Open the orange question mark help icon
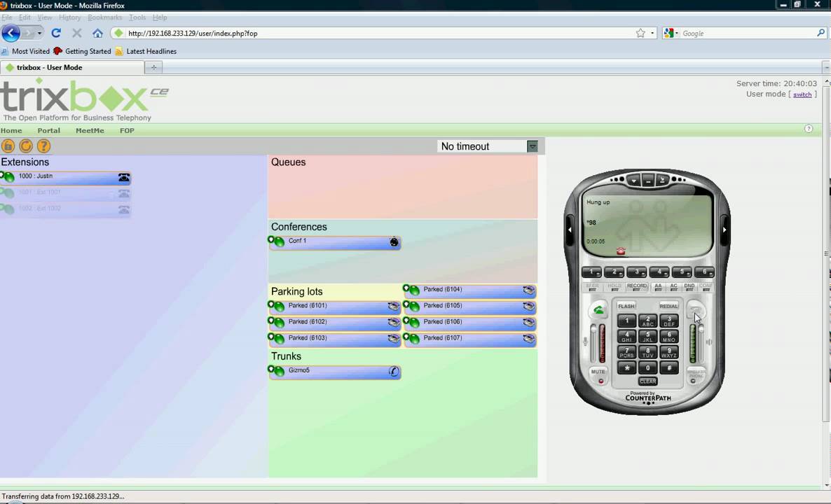 pyautogui.click(x=43, y=146)
